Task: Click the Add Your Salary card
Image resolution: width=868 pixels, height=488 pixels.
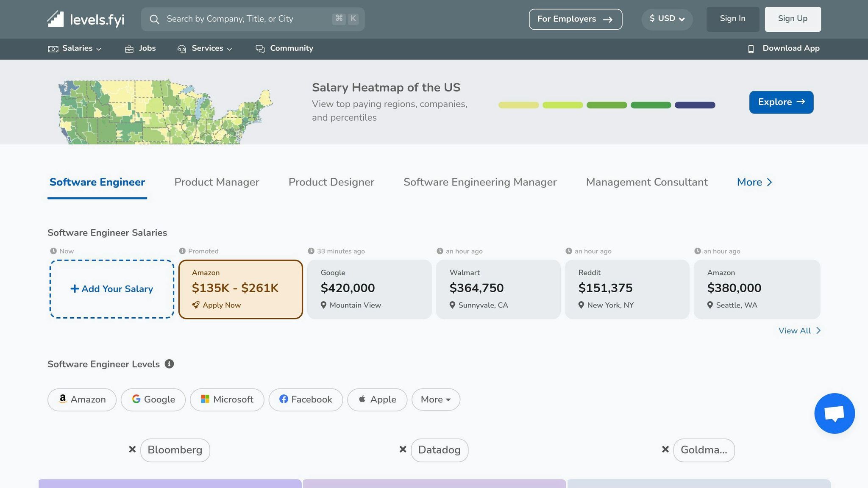Action: [112, 289]
